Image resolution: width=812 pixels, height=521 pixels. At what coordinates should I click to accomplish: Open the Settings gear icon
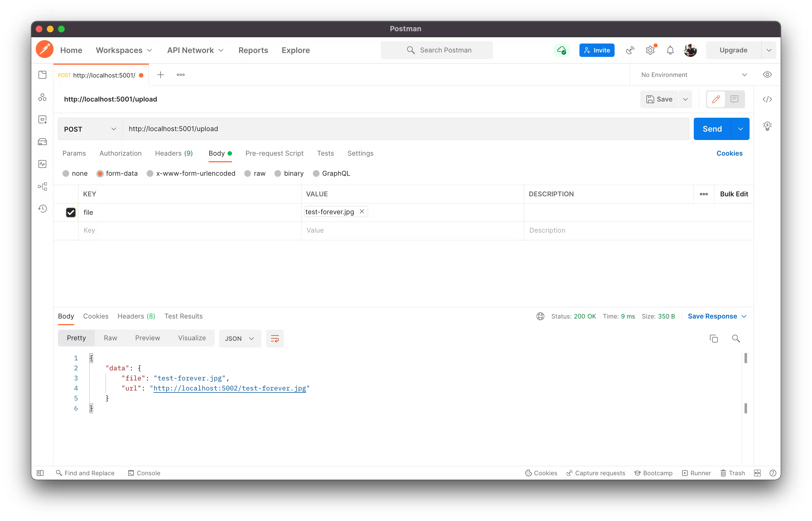pyautogui.click(x=650, y=50)
